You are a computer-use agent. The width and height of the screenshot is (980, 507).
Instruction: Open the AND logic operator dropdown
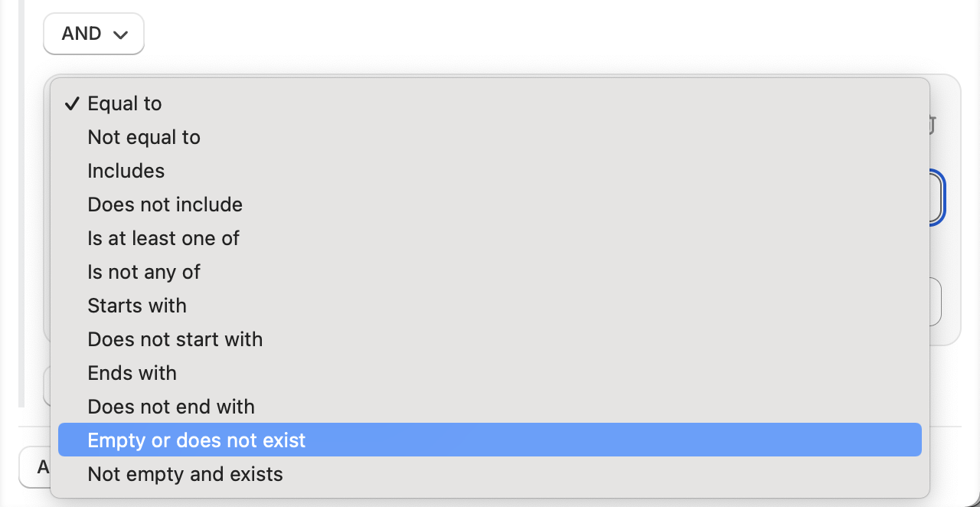point(93,34)
